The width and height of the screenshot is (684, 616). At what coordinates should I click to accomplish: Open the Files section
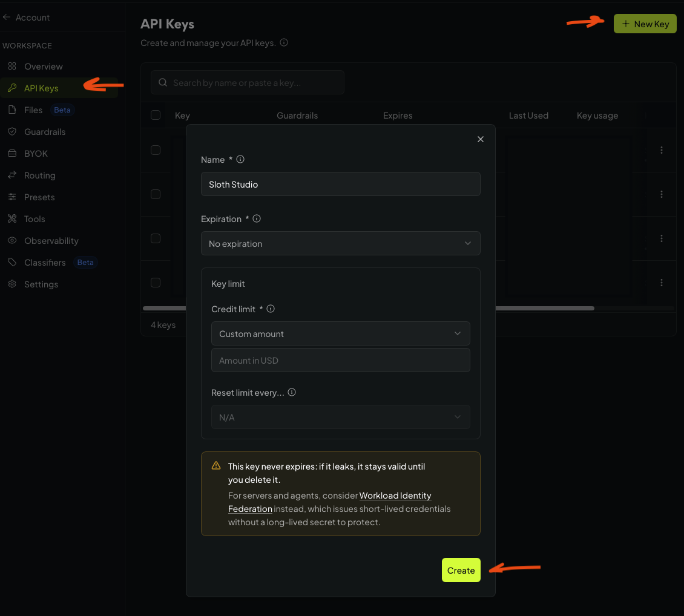pos(33,110)
